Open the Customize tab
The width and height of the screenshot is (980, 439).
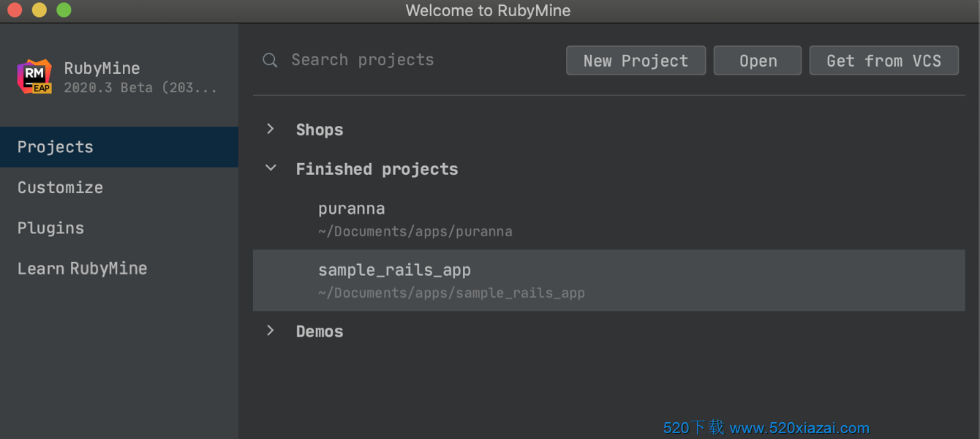(119, 187)
